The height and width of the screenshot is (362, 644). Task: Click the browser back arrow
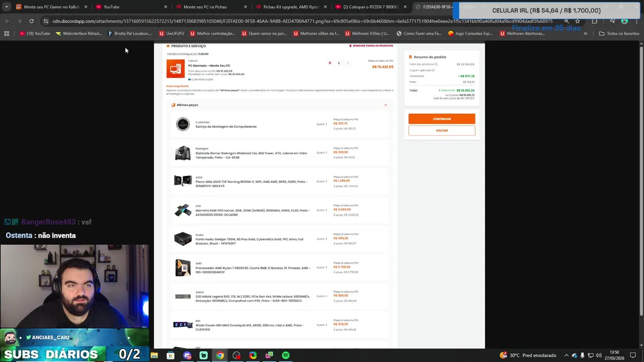[x=7, y=21]
